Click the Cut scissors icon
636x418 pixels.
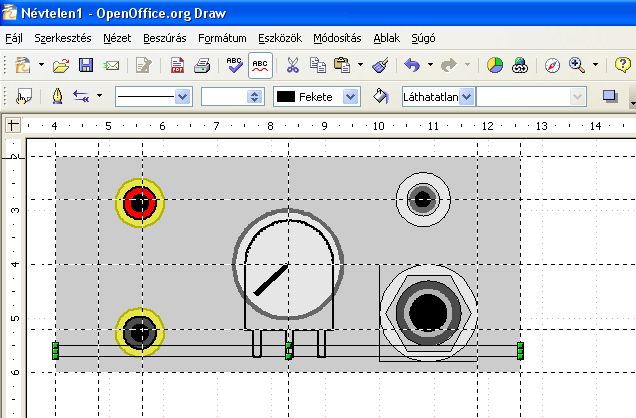tap(292, 65)
